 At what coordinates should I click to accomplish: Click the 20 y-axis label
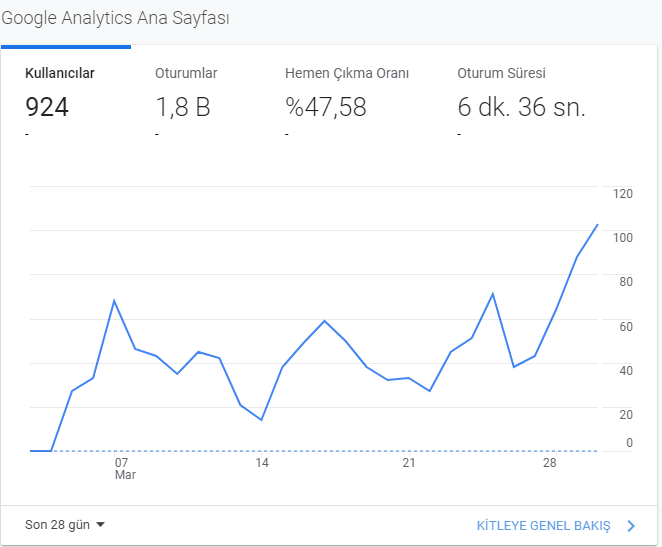point(626,414)
